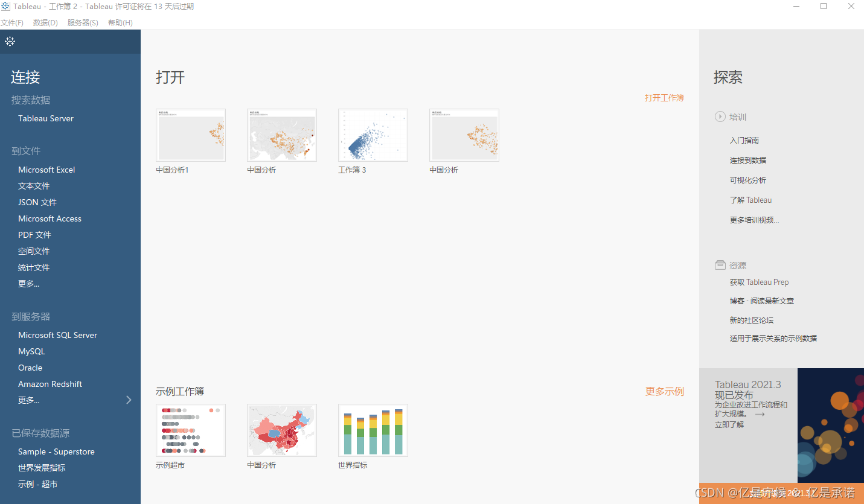Connect to PDF 文件
Screen dimensions: 864x504
point(34,235)
